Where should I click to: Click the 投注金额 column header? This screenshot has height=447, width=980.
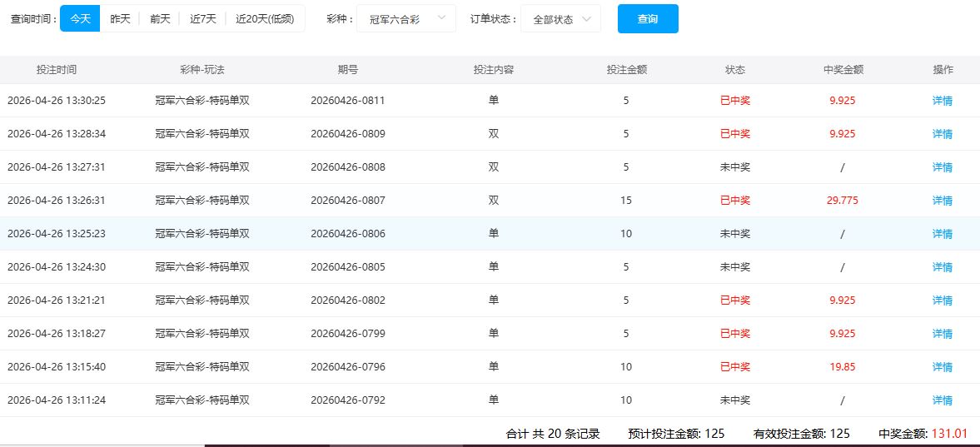[627, 70]
